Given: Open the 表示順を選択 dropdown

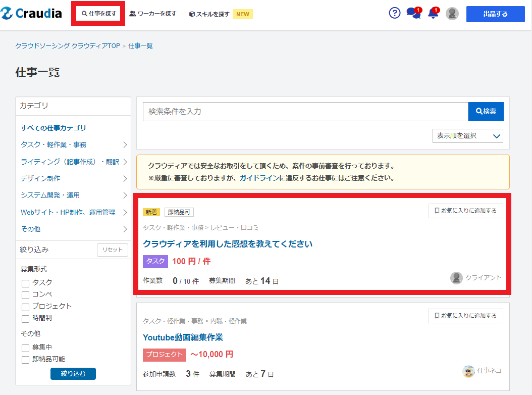Looking at the screenshot, I should tap(467, 136).
